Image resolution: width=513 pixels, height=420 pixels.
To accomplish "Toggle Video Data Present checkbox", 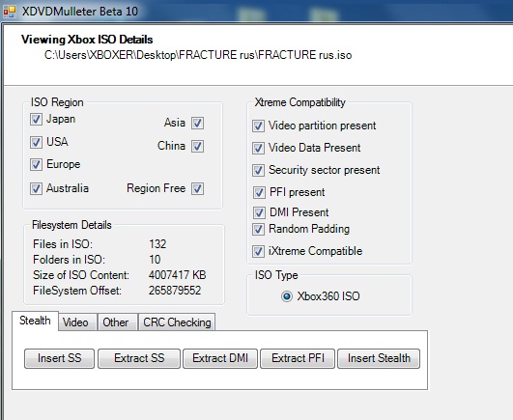I will click(258, 148).
